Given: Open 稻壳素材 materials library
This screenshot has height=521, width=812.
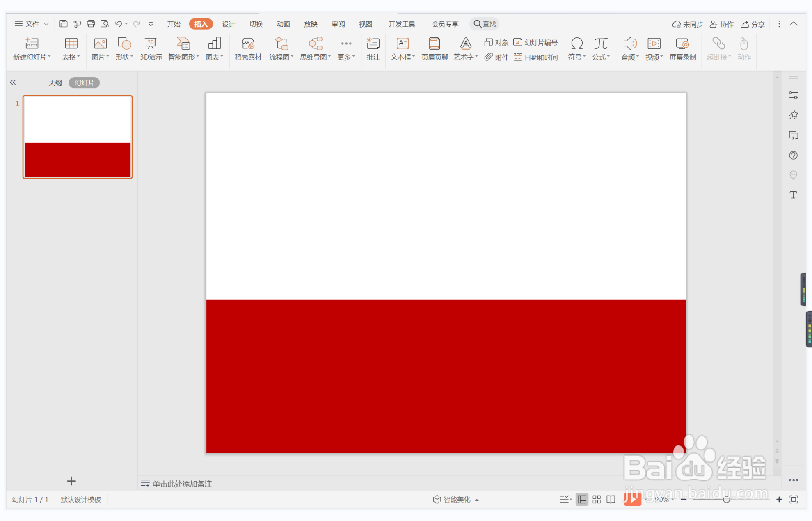Looking at the screenshot, I should (248, 48).
